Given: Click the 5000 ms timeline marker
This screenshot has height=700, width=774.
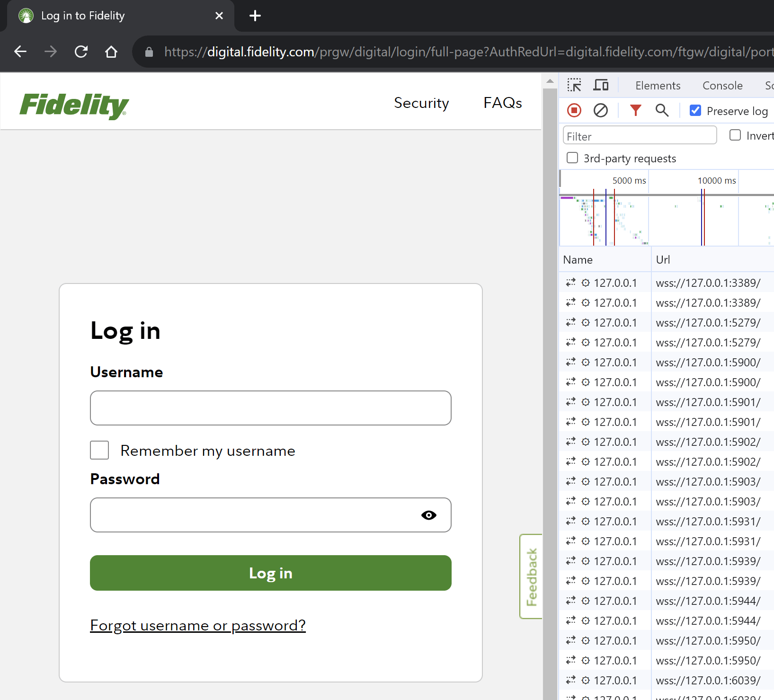Looking at the screenshot, I should click(x=629, y=180).
